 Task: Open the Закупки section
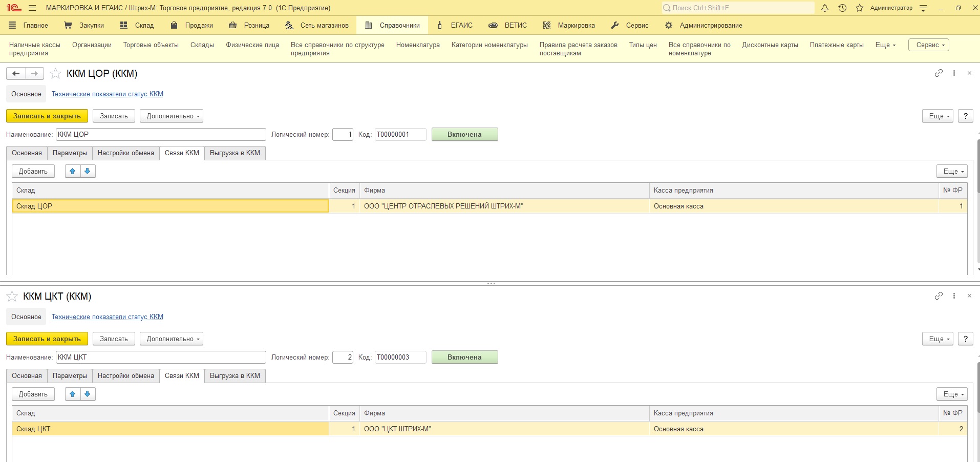point(84,26)
